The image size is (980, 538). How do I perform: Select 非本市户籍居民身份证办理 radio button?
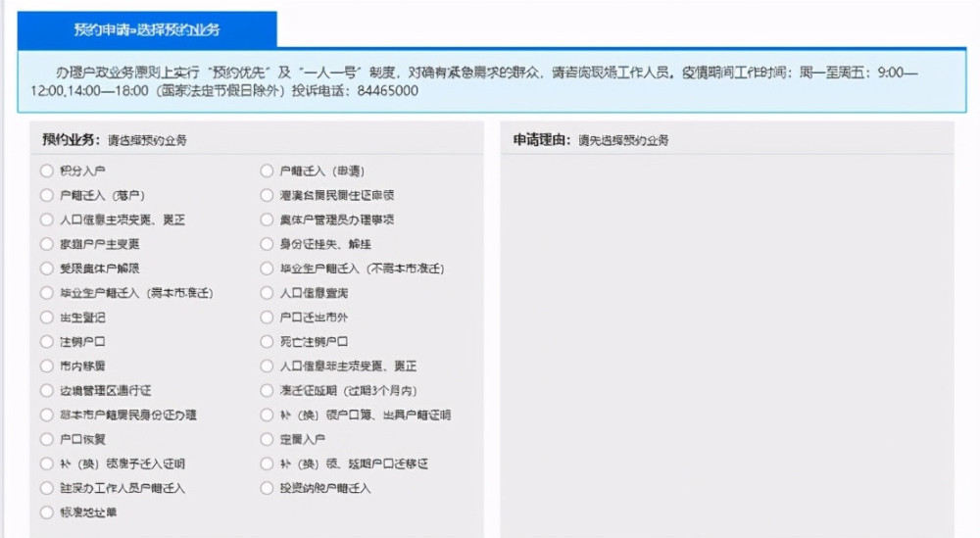pyautogui.click(x=47, y=415)
